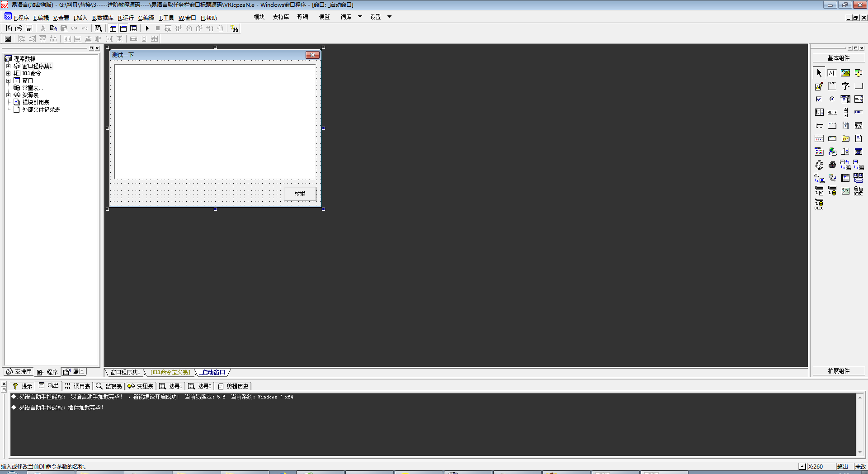
Task: Pick the drawing board component
Action: [x=819, y=86]
